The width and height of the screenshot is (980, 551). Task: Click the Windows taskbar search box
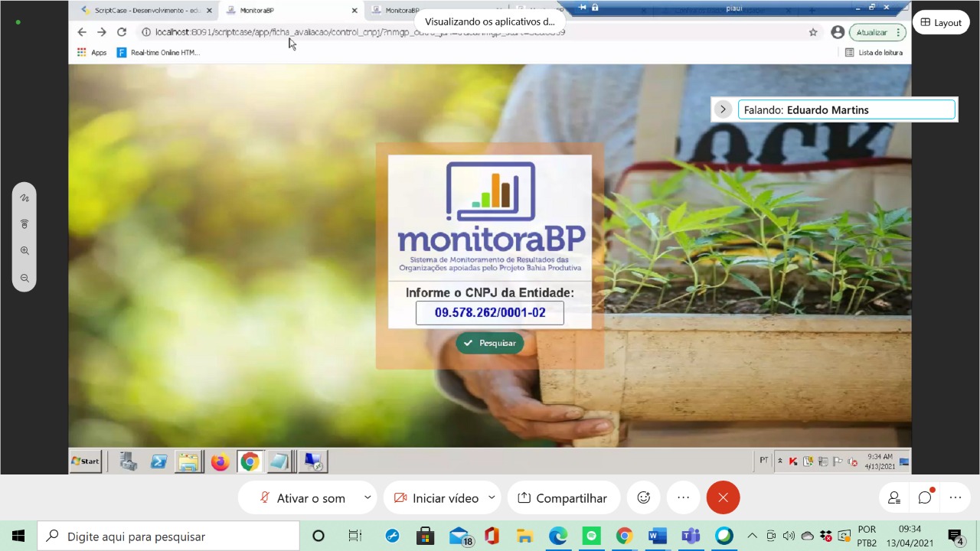click(168, 536)
